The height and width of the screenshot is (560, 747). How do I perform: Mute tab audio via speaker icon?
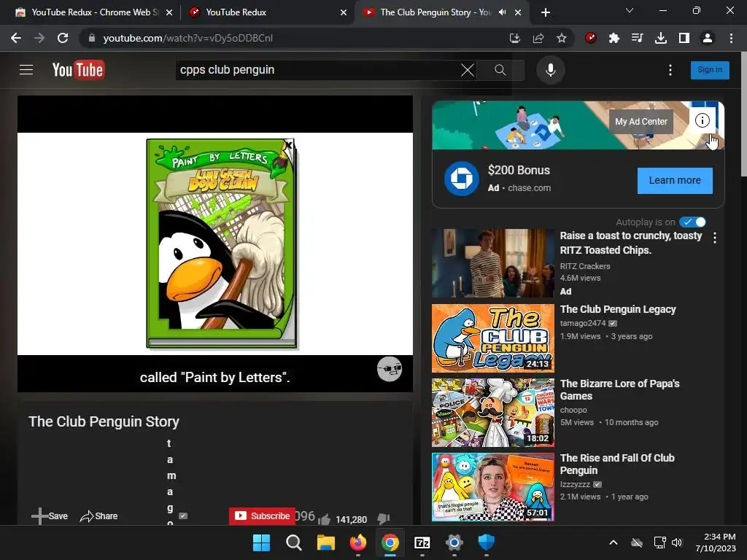[x=502, y=12]
